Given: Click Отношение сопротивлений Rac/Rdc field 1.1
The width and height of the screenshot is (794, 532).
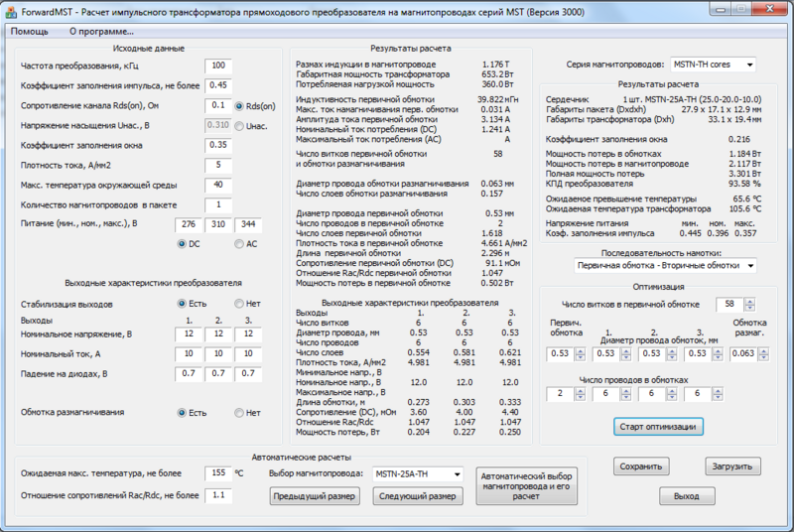Looking at the screenshot, I should tap(218, 495).
